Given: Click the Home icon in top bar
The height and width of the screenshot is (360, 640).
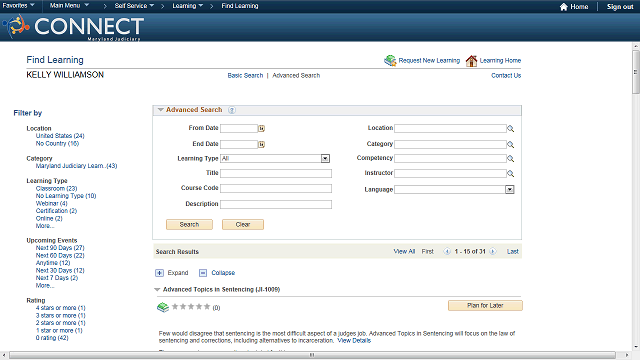Looking at the screenshot, I should (564, 7).
